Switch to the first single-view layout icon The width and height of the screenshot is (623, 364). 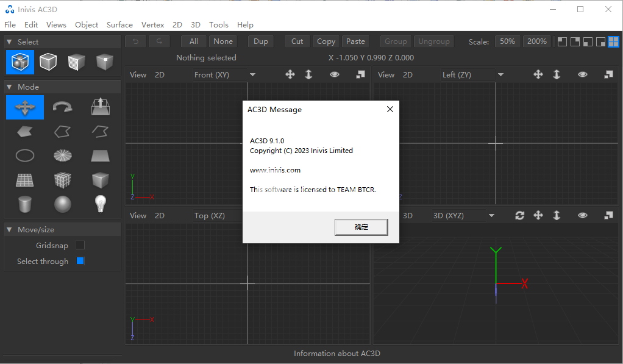pos(562,41)
